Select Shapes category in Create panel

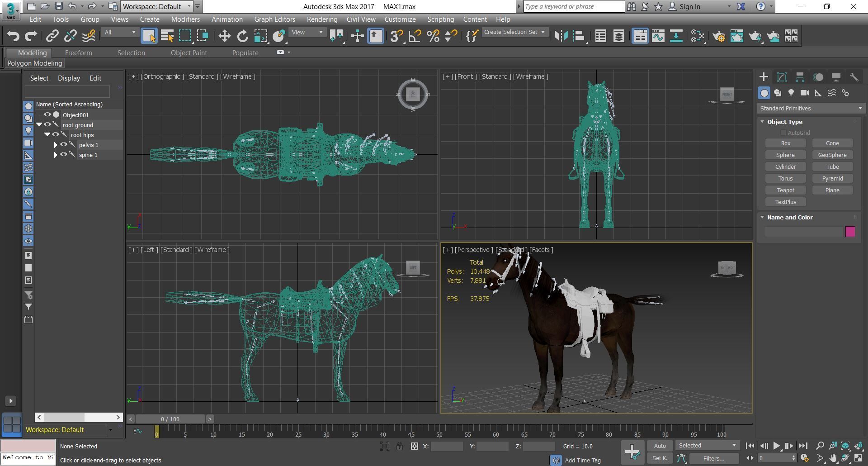[x=778, y=93]
